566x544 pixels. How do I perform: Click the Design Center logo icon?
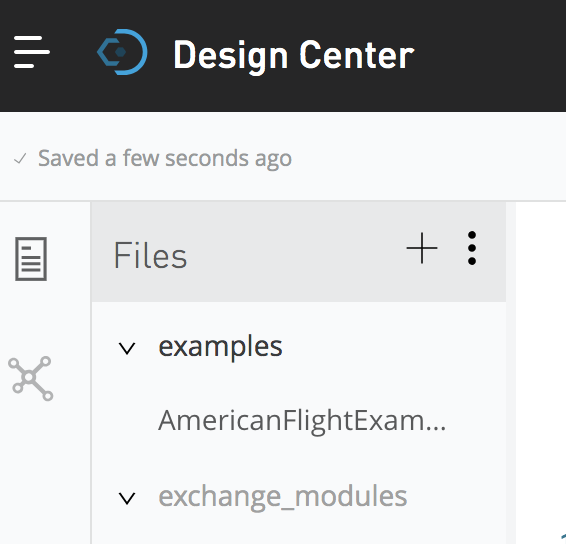(122, 52)
